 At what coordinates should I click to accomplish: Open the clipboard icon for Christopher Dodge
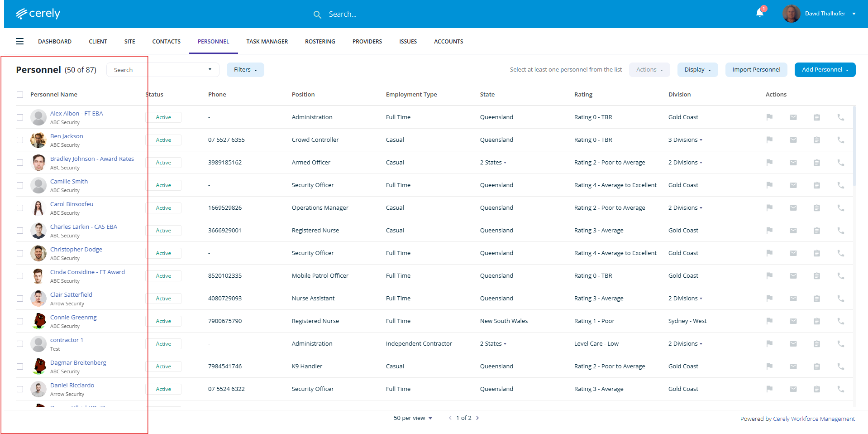817,253
